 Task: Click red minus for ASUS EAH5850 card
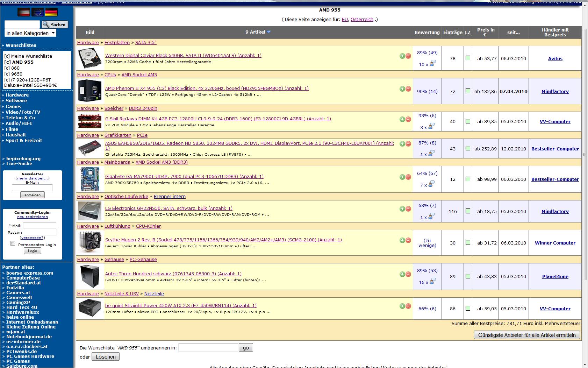(408, 144)
